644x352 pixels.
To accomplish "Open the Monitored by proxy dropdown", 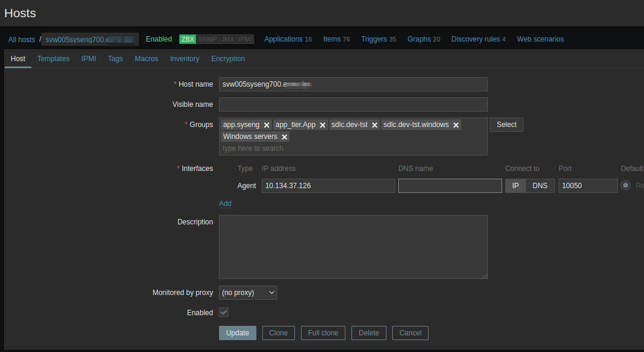I will (x=248, y=293).
